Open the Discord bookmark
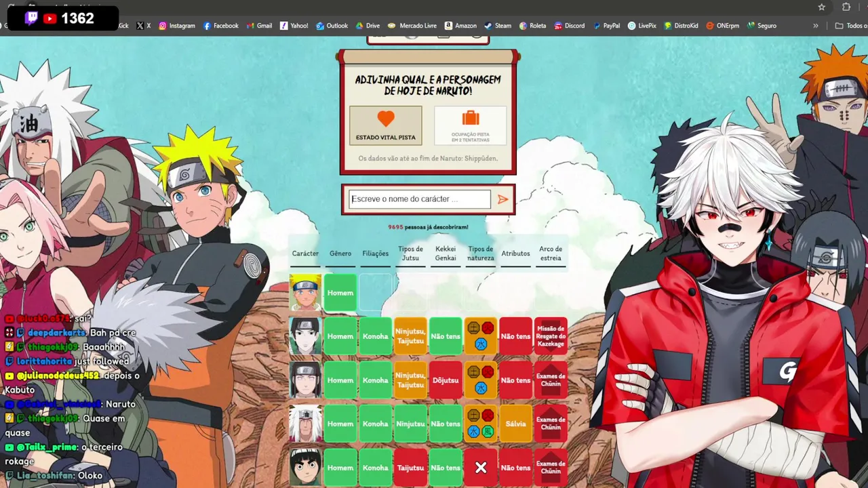This screenshot has height=488, width=868. [569, 26]
